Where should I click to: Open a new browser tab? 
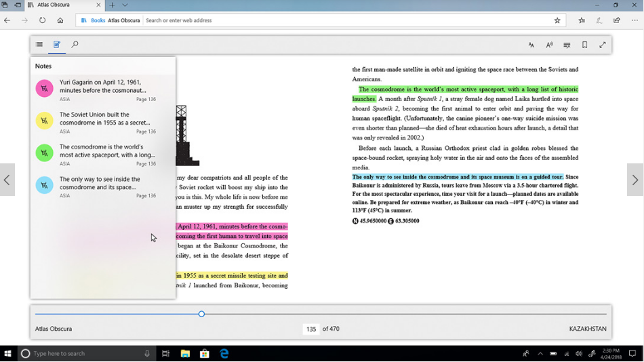pyautogui.click(x=112, y=5)
